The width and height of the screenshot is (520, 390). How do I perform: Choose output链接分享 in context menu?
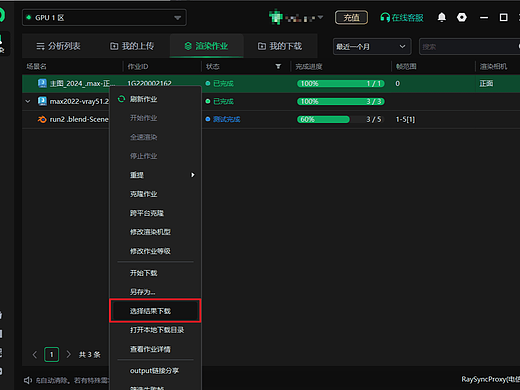coord(155,371)
